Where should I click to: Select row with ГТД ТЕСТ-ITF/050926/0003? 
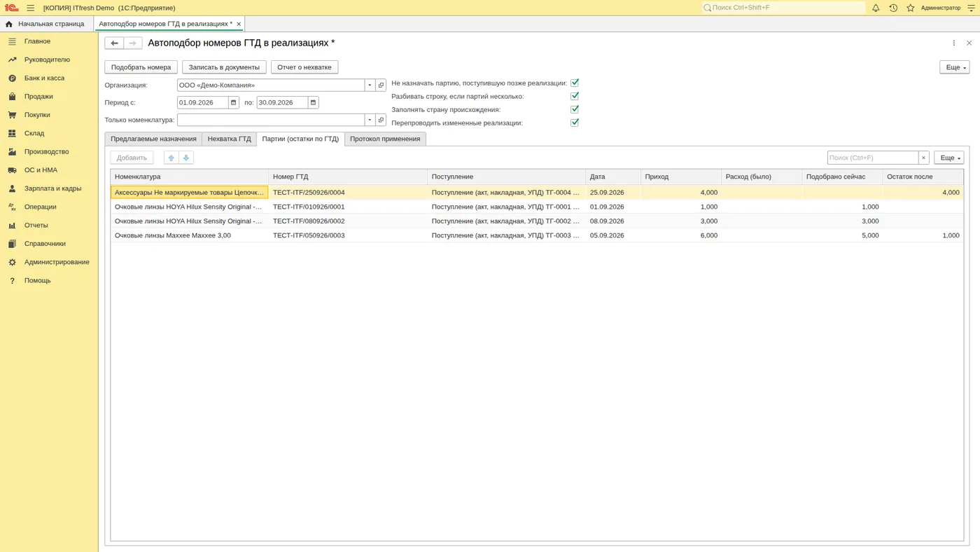[x=537, y=235]
